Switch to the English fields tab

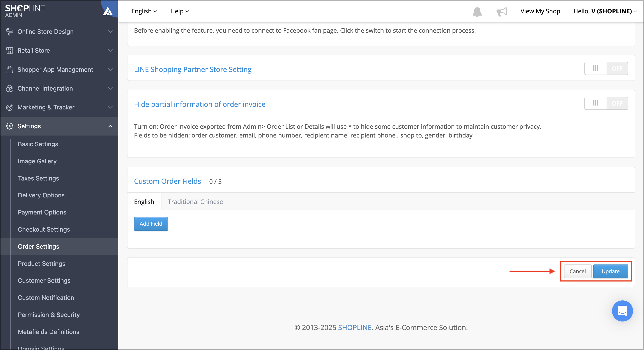[x=144, y=202]
